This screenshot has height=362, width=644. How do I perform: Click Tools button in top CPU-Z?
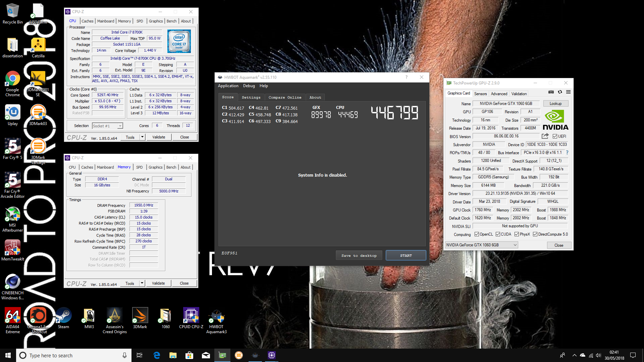[130, 137]
